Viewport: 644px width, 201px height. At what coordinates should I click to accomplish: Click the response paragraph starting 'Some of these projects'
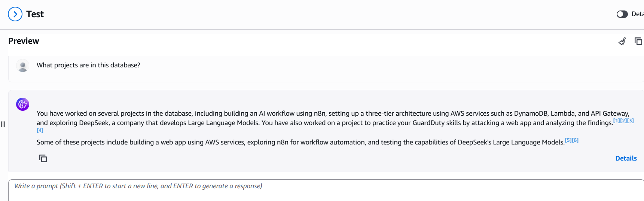299,142
